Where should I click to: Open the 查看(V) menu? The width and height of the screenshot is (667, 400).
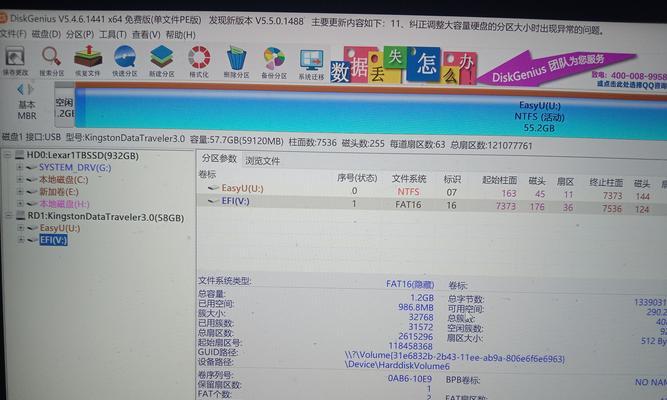146,34
